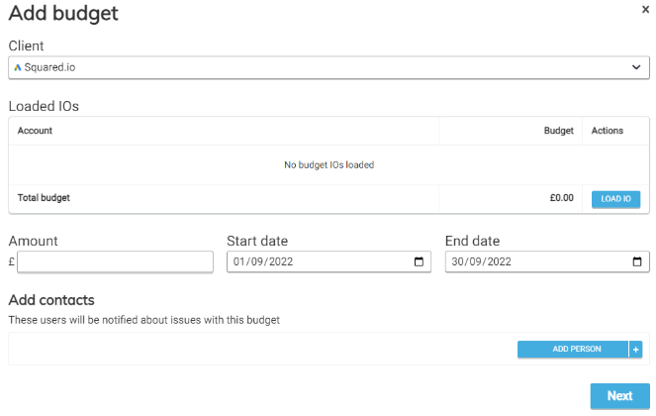Click the Account column header

click(x=35, y=130)
